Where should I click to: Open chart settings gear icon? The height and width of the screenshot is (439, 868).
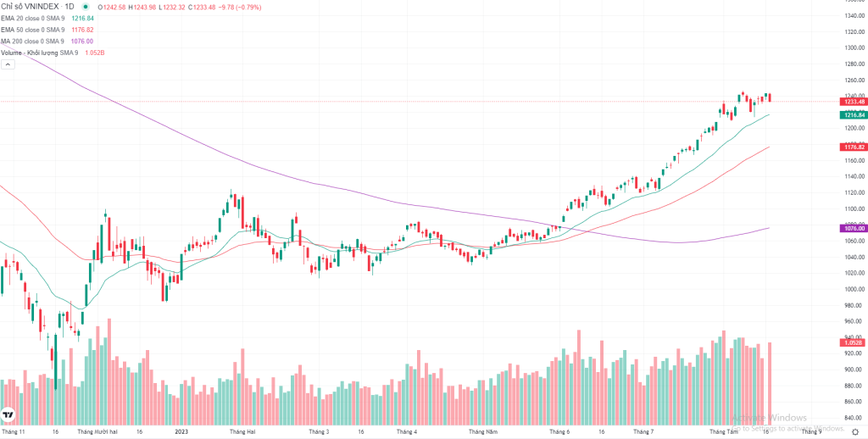tap(854, 432)
